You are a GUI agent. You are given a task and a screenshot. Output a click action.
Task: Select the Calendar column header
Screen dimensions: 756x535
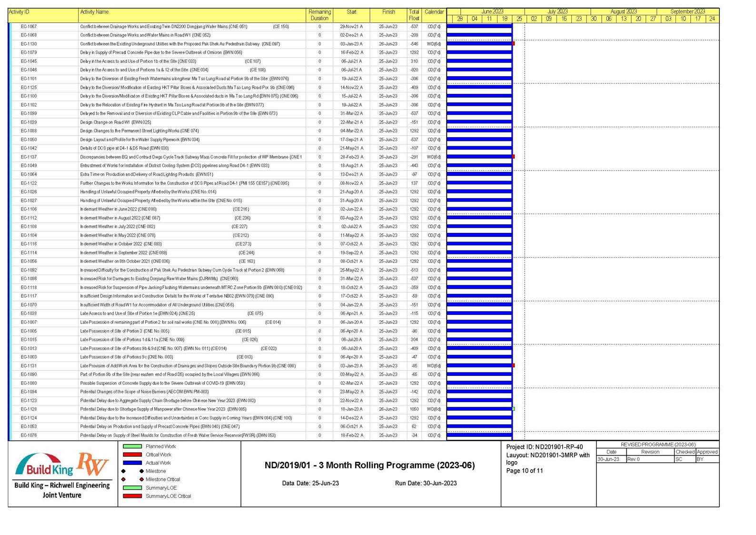click(x=434, y=15)
